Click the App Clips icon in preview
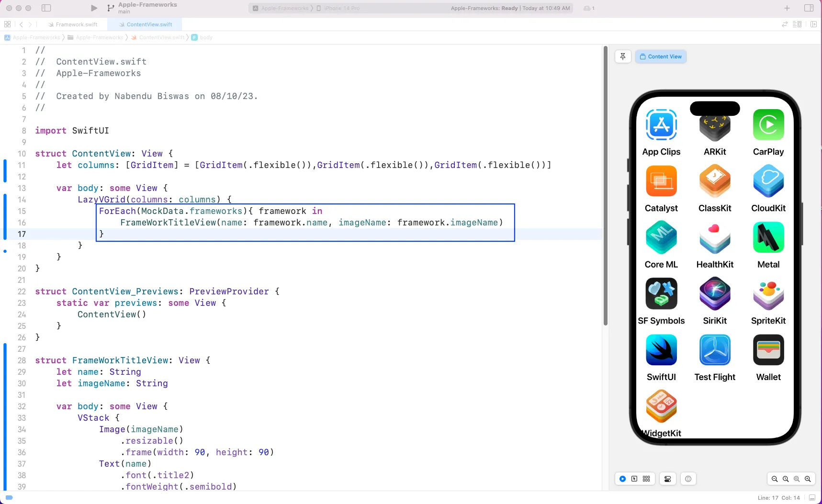The image size is (822, 504). [x=661, y=125]
